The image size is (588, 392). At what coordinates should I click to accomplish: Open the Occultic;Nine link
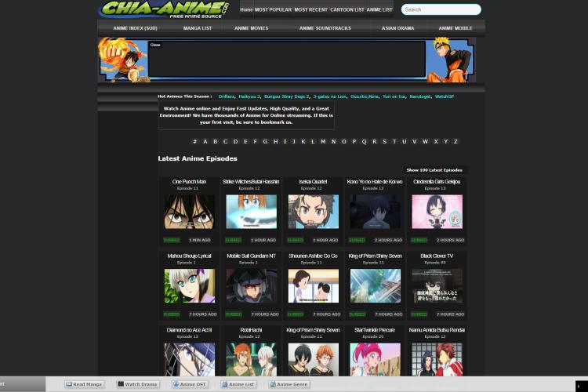point(365,96)
